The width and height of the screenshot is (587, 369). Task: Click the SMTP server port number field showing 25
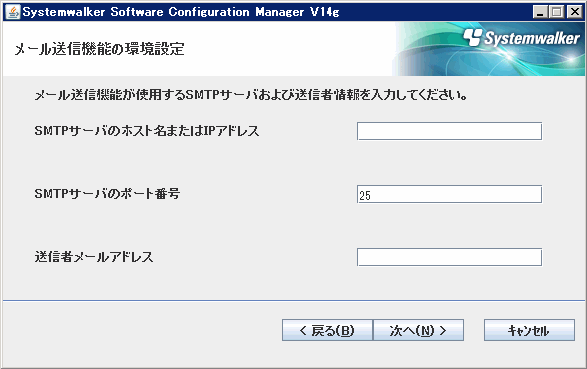click(449, 194)
